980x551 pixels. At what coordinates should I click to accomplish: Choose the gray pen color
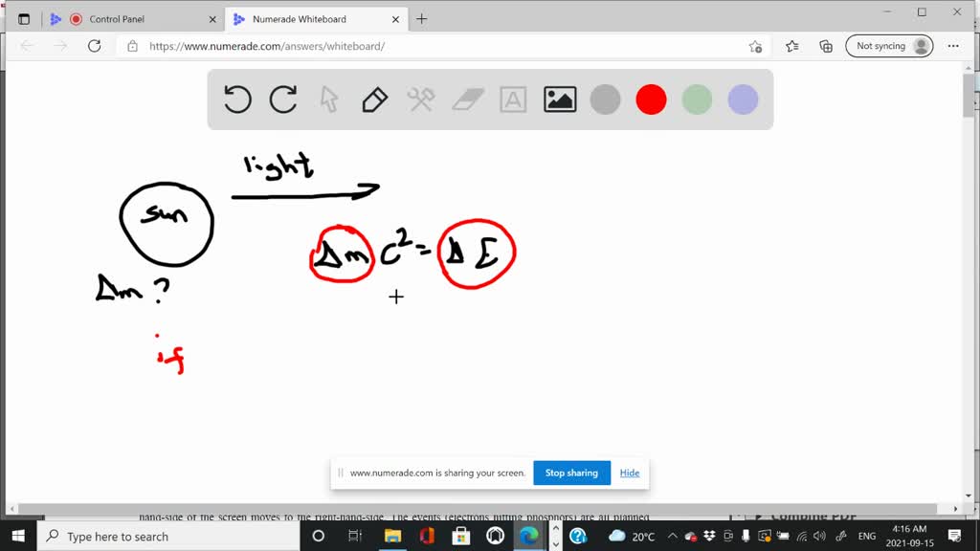click(x=605, y=99)
